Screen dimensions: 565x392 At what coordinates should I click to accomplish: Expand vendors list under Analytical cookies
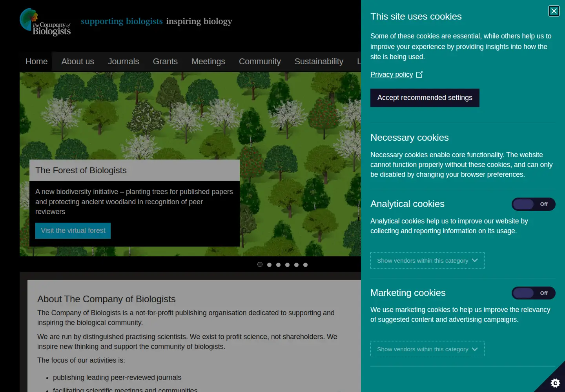427,261
